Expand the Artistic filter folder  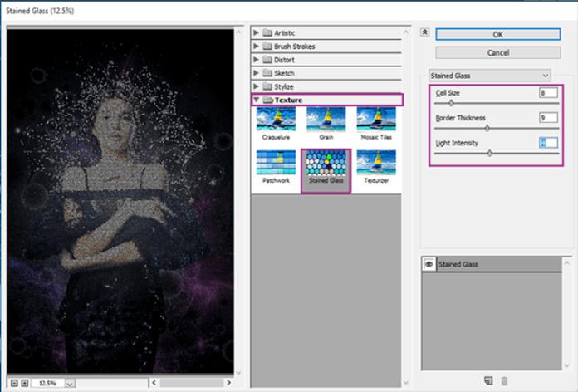257,32
